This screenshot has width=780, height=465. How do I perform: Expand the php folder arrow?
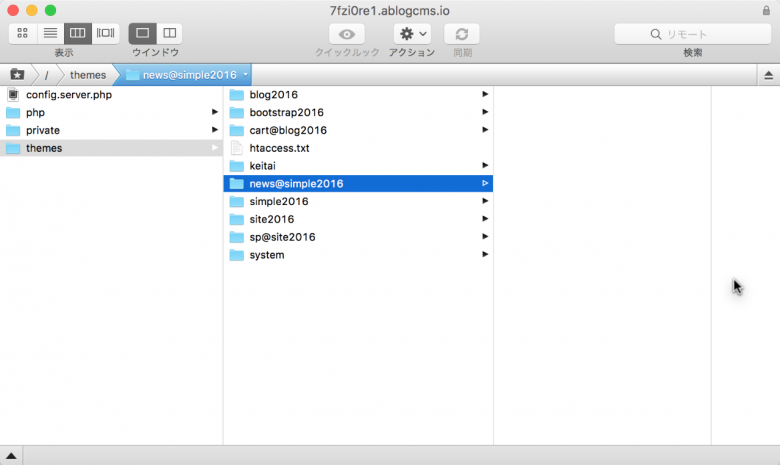[215, 113]
